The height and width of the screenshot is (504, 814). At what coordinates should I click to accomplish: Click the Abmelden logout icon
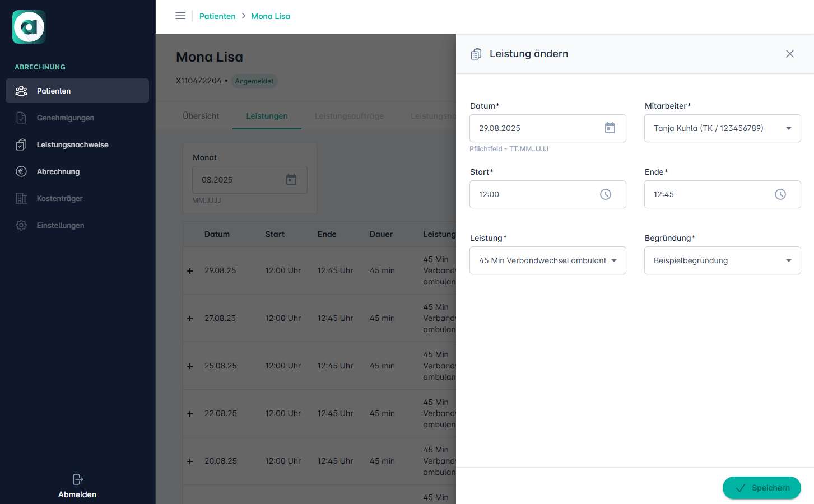[77, 479]
